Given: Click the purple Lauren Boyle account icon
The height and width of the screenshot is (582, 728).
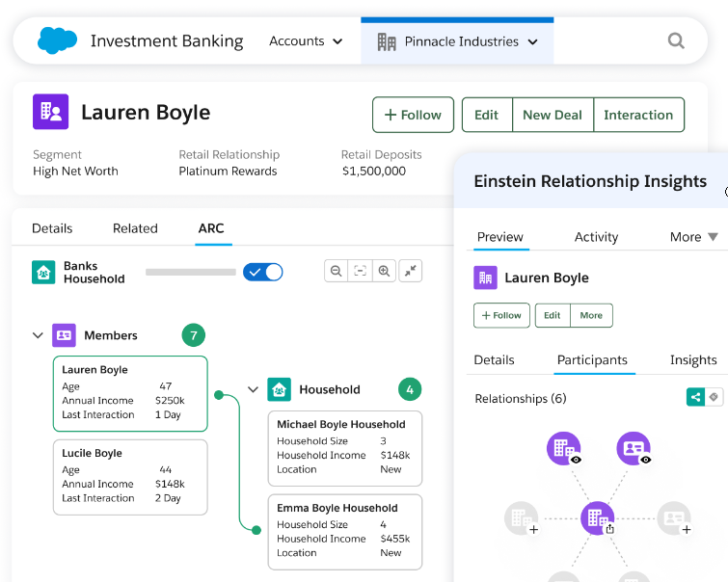Looking at the screenshot, I should (50, 112).
